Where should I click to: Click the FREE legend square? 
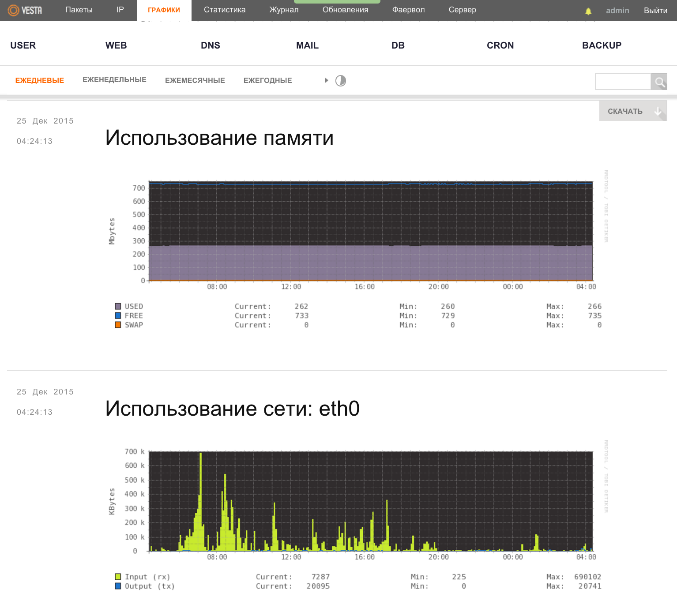tap(117, 315)
